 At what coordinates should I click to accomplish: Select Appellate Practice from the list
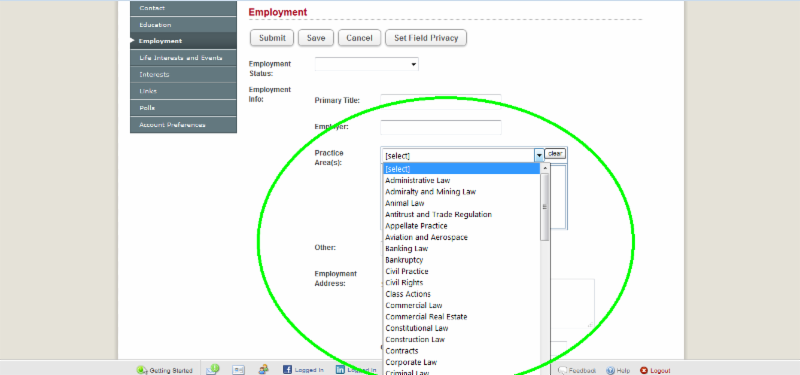pos(461,226)
